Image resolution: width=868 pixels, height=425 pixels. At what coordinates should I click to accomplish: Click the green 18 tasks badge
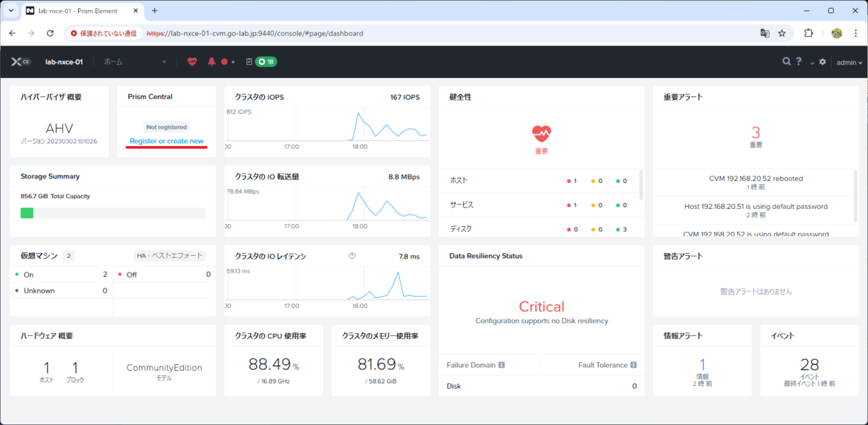coord(267,62)
